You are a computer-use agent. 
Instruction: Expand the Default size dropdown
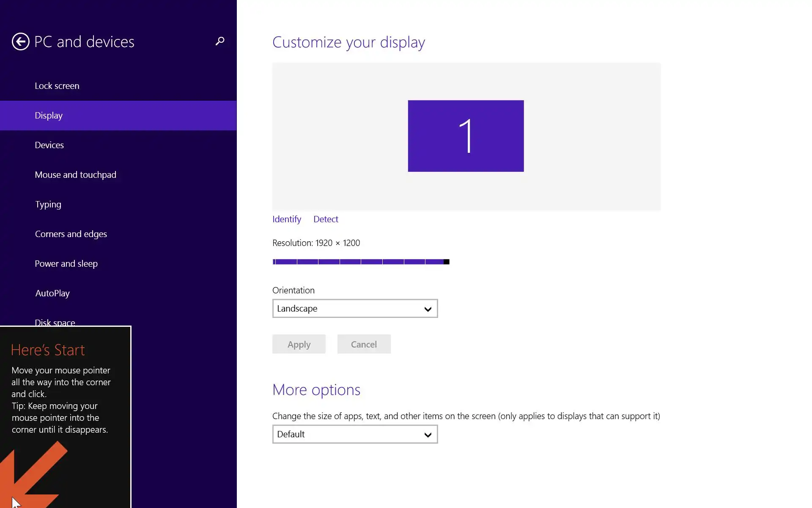(x=355, y=434)
